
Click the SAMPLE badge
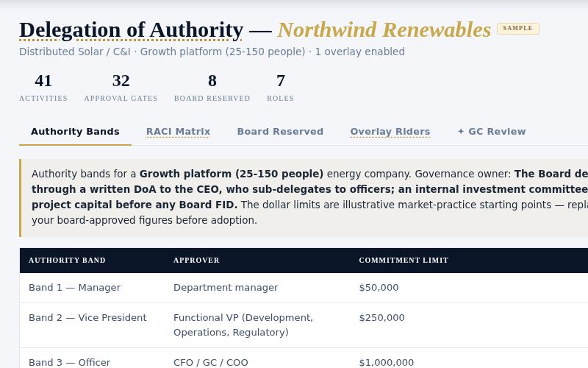click(518, 29)
